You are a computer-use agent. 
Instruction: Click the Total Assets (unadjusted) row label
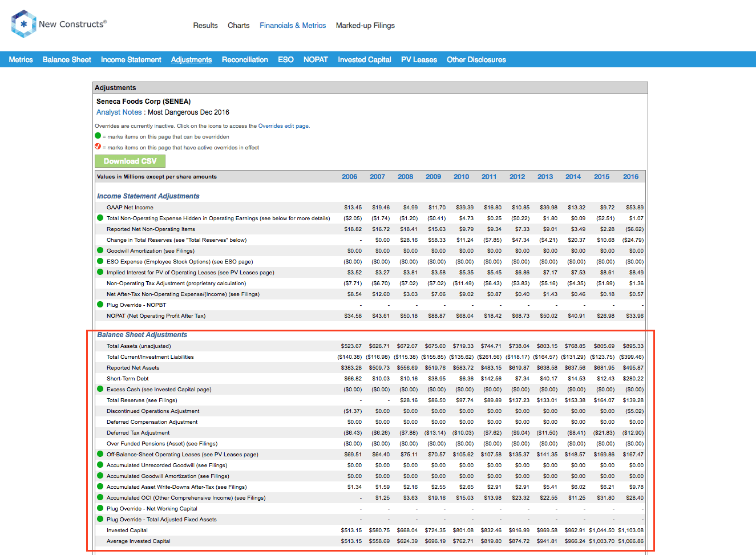click(139, 346)
